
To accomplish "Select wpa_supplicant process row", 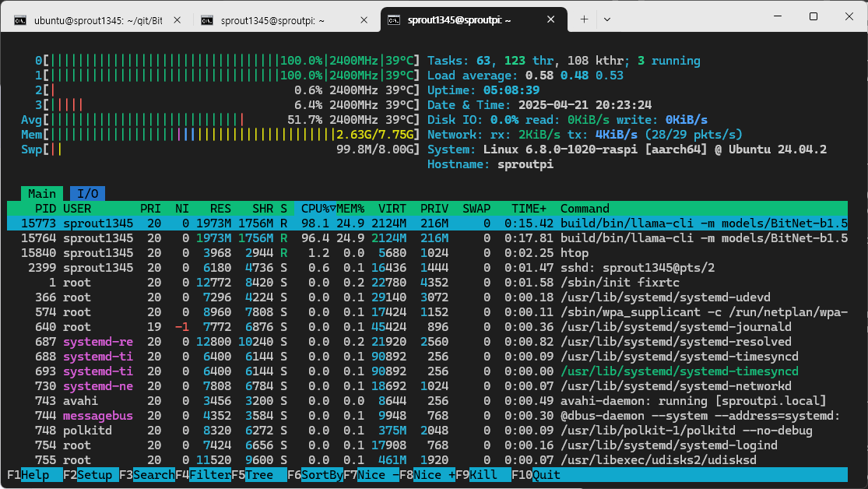I will tap(427, 312).
